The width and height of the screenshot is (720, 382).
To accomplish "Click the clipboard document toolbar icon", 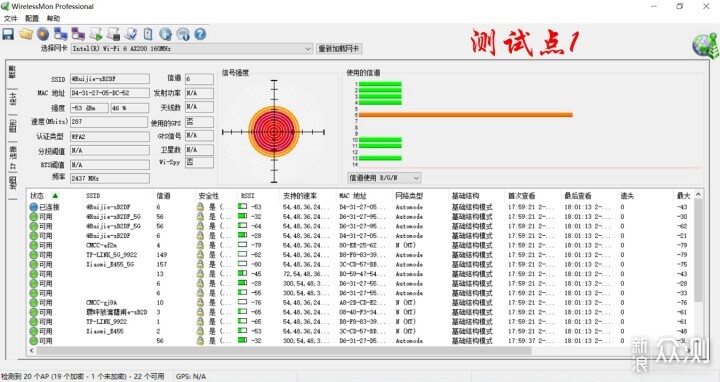I will (148, 34).
